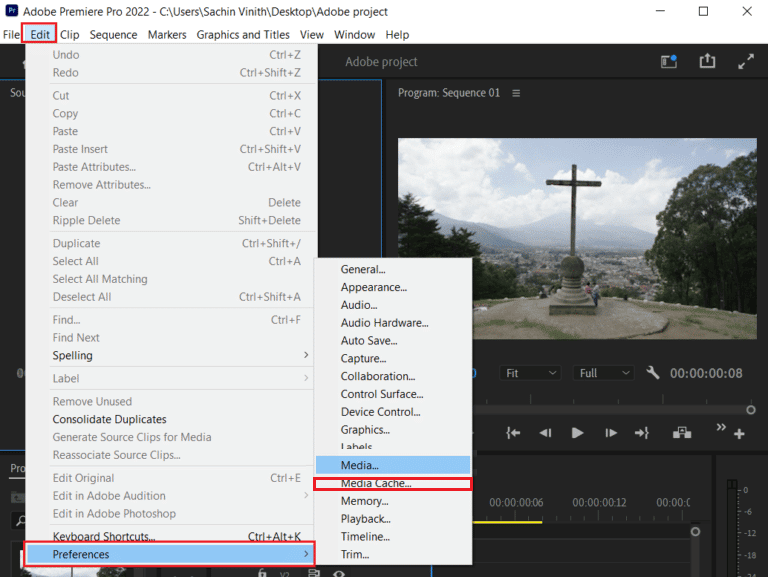Expand the Preferences submenu
The height and width of the screenshot is (577, 768).
pos(169,554)
